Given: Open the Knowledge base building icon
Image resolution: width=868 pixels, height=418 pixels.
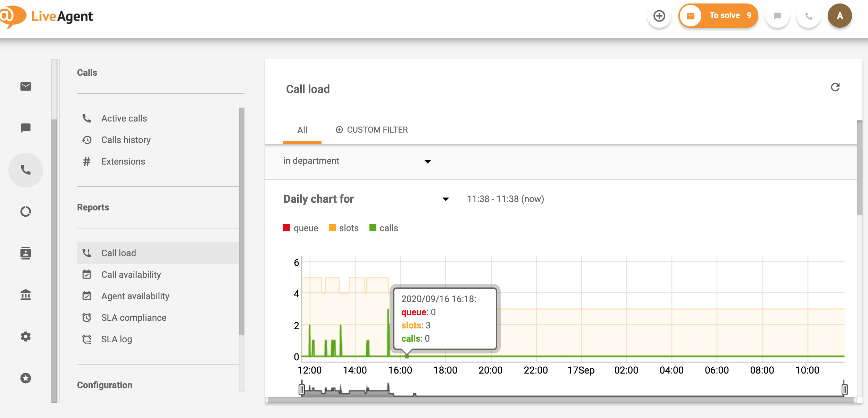Looking at the screenshot, I should click(x=26, y=295).
